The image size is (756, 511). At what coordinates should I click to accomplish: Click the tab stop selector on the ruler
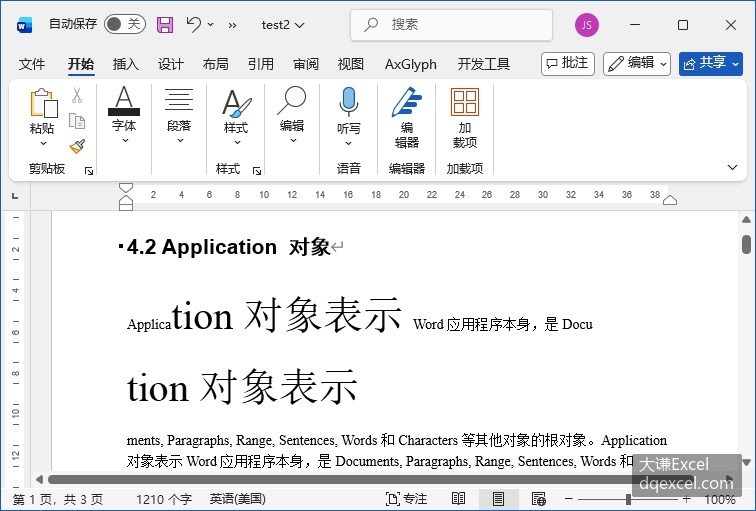(15, 196)
